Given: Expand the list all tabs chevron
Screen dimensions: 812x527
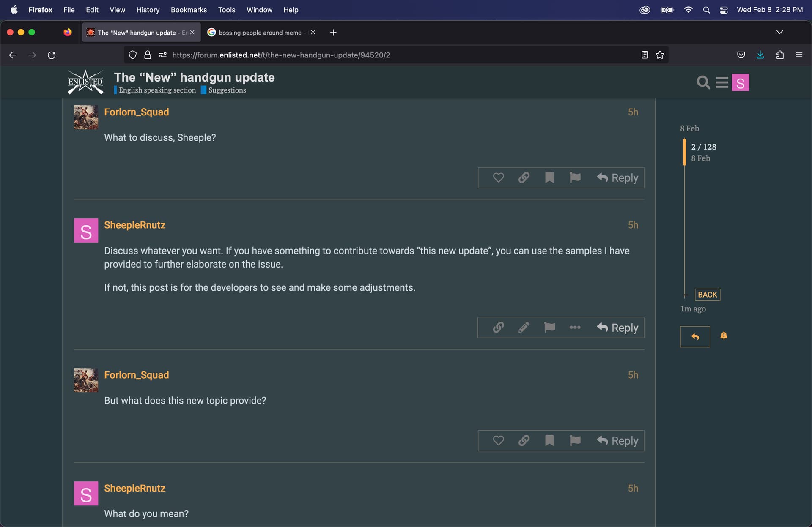Looking at the screenshot, I should tap(779, 32).
